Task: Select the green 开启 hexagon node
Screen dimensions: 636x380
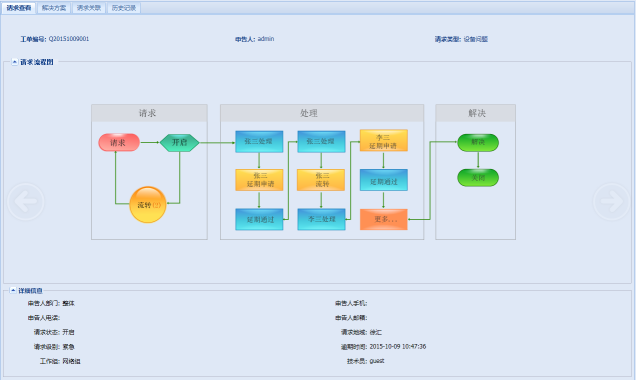Action: click(x=179, y=142)
